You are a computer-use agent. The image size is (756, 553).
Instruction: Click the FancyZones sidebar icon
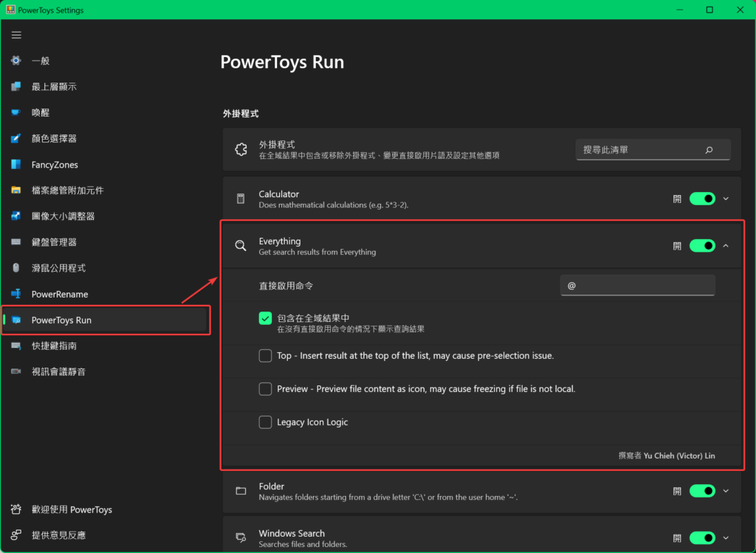[x=16, y=165]
